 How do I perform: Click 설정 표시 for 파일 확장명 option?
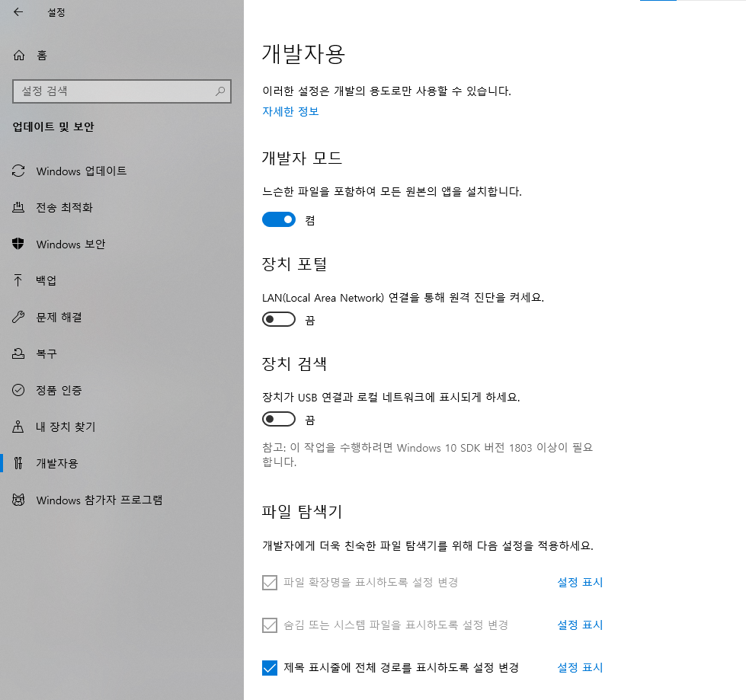pos(580,582)
